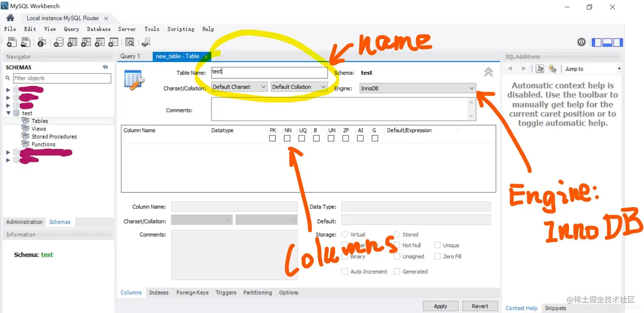Collapse the table header with double chevron
This screenshot has width=644, height=313.
pos(489,72)
